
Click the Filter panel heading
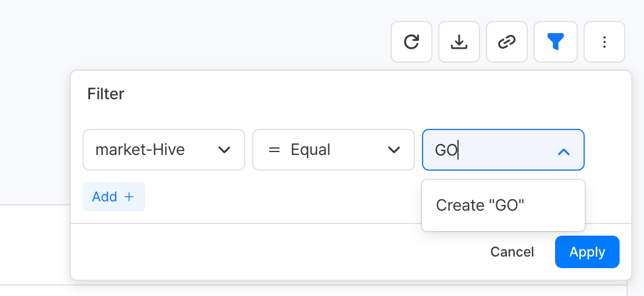pos(106,93)
